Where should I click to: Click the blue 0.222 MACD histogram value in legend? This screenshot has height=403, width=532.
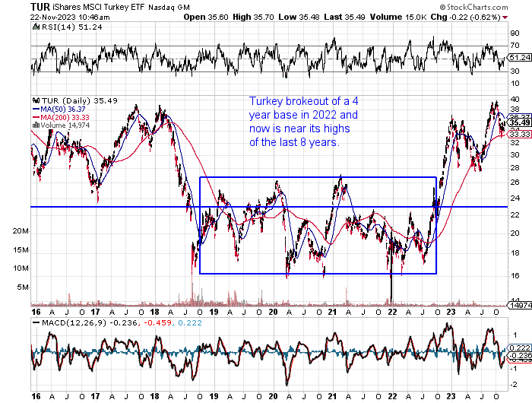click(x=190, y=322)
